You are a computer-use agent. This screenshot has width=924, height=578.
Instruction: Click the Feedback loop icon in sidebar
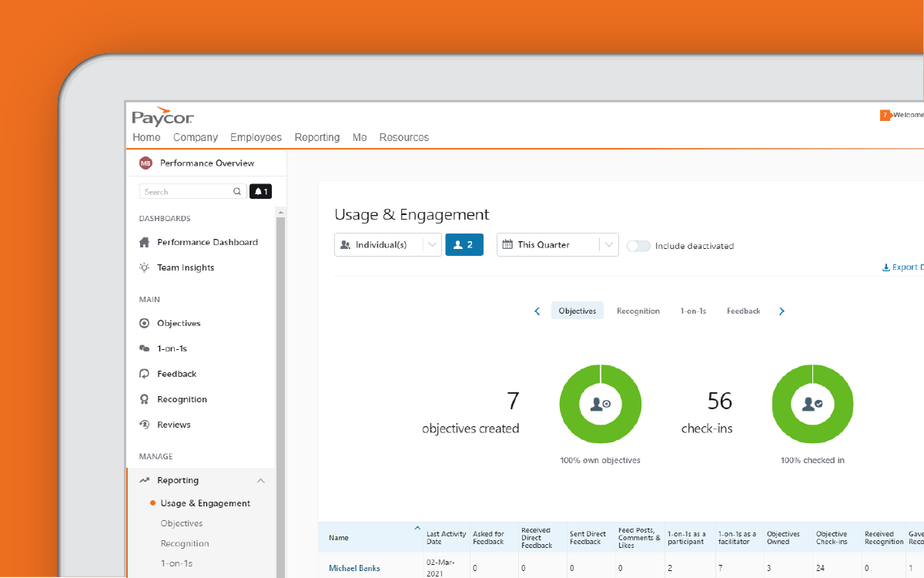coord(144,374)
